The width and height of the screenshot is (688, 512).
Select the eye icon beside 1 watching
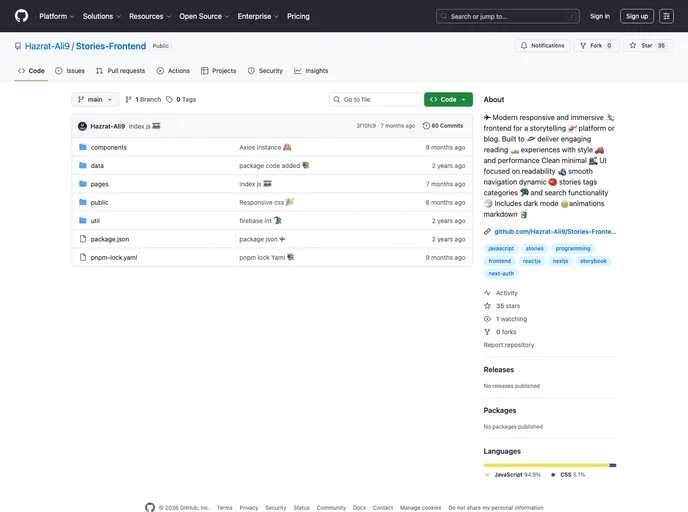[x=487, y=319]
